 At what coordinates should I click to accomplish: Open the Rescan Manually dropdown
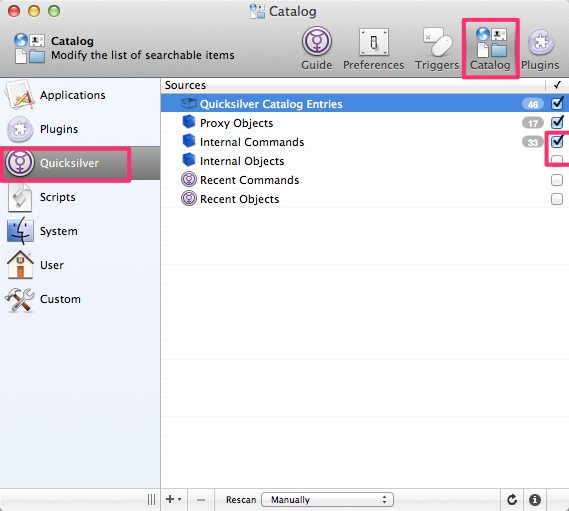point(327,500)
